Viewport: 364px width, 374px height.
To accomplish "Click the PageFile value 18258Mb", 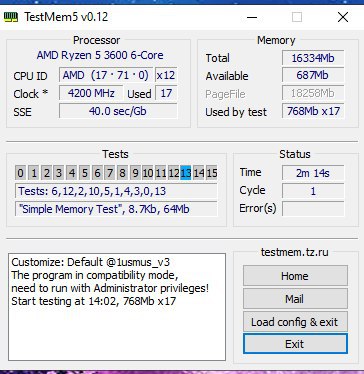I will 313,93.
